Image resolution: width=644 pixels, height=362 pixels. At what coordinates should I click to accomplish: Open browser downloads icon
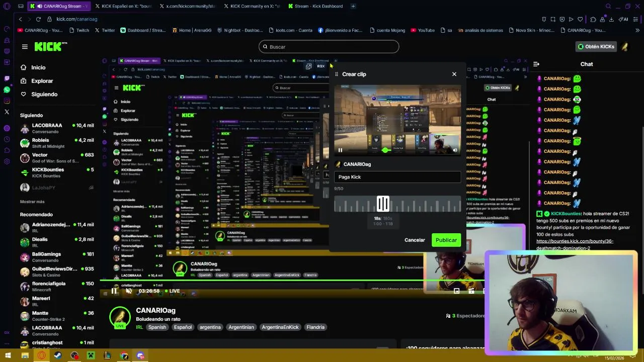(x=612, y=19)
